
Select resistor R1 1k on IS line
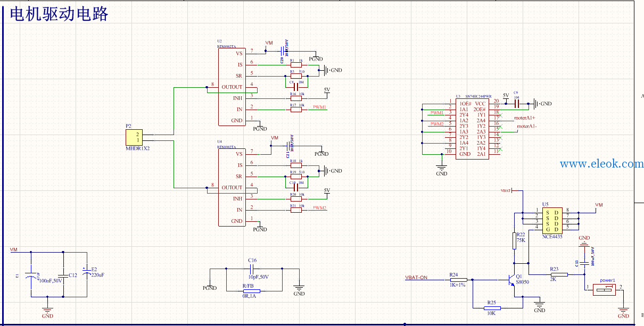pos(296,64)
